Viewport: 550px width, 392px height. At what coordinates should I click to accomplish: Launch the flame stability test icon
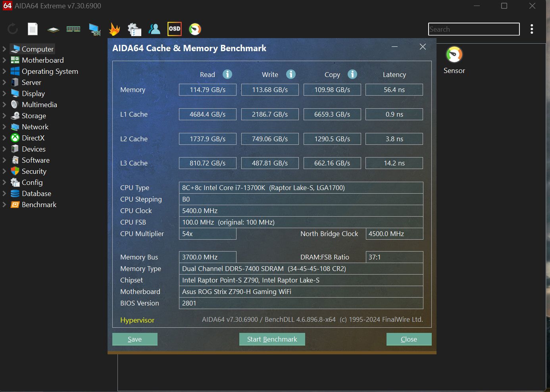coord(115,29)
